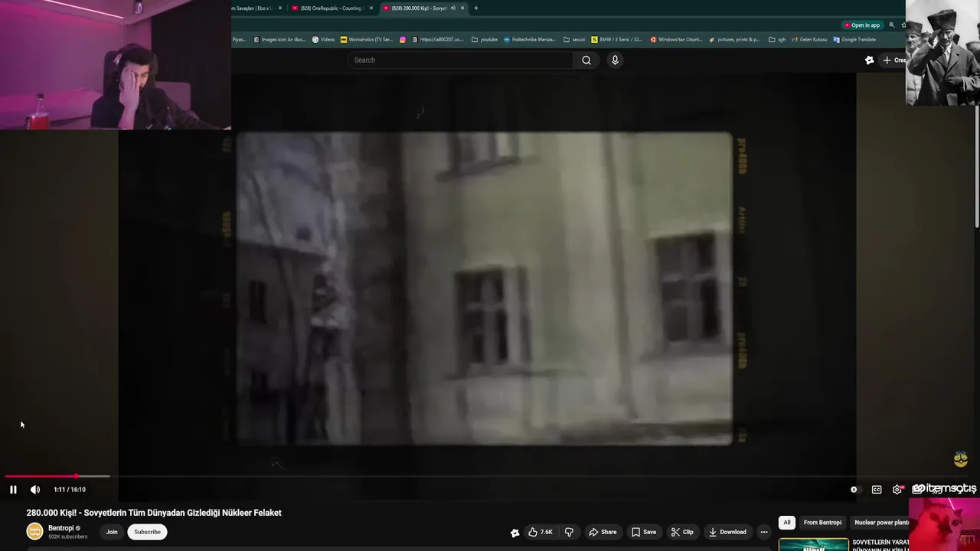Dislike the video with thumbs down

[x=569, y=532]
